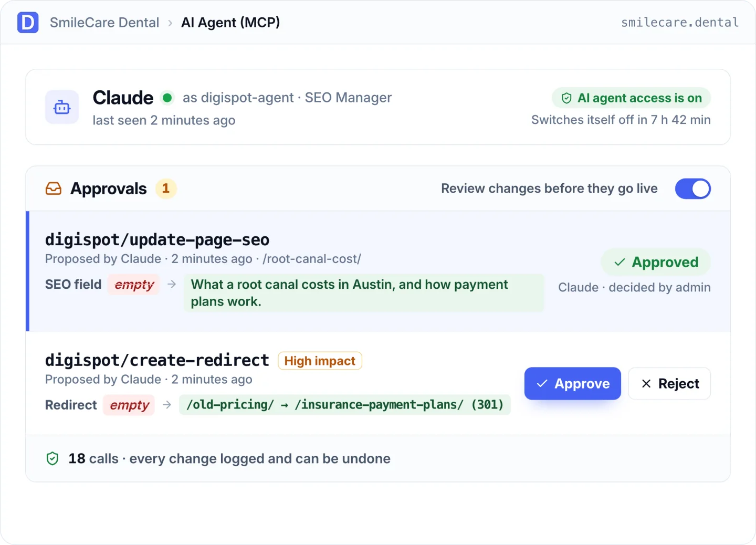Click 'Proposed by Claude · 2 minutes ago' under create-redirect

tap(149, 379)
